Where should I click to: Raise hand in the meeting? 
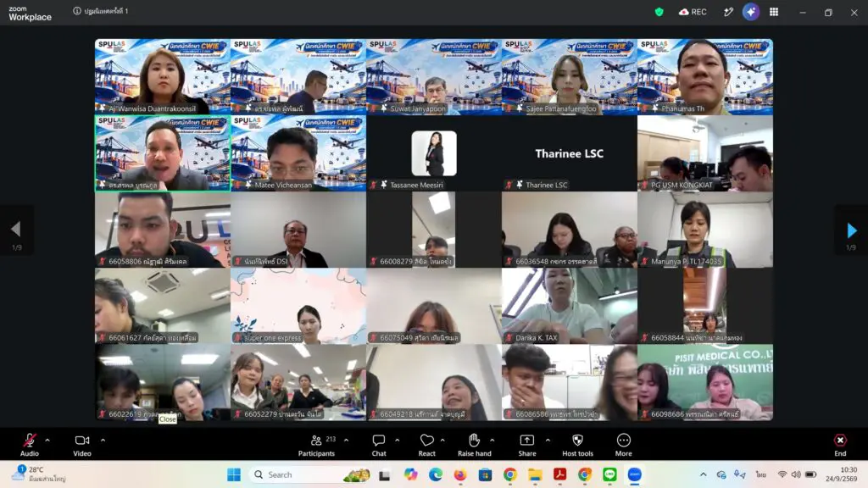pos(475,445)
